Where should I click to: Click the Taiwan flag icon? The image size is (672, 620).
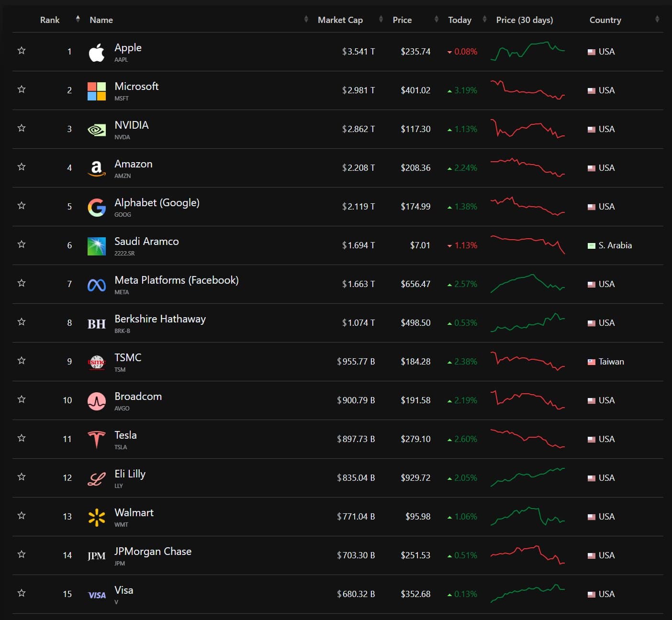coord(592,362)
